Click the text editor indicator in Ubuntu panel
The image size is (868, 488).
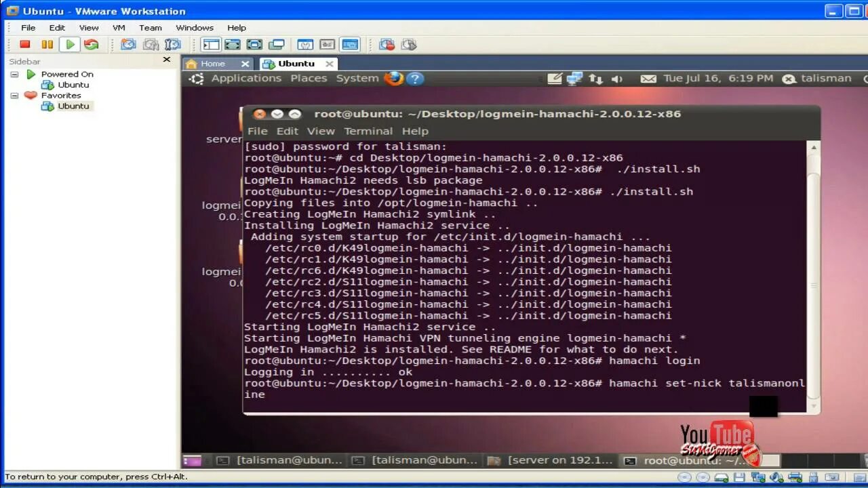click(555, 79)
